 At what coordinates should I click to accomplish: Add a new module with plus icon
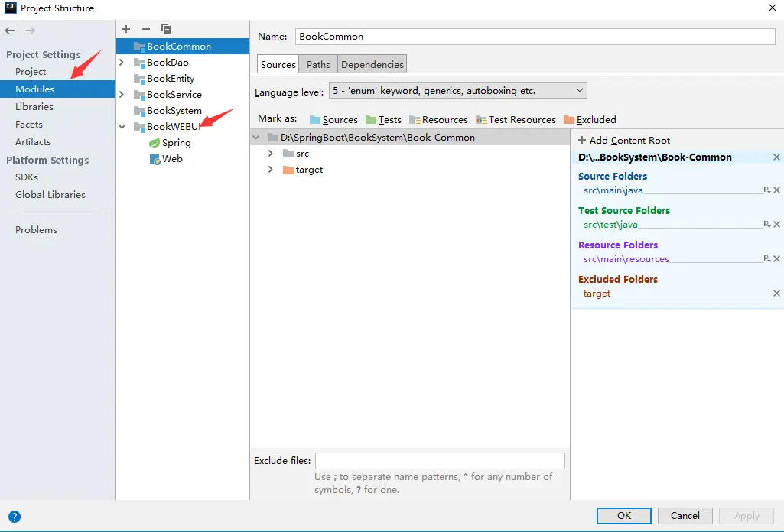coord(126,29)
